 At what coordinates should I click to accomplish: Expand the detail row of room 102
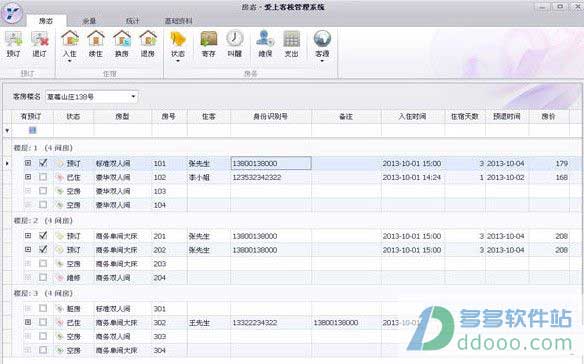point(28,177)
